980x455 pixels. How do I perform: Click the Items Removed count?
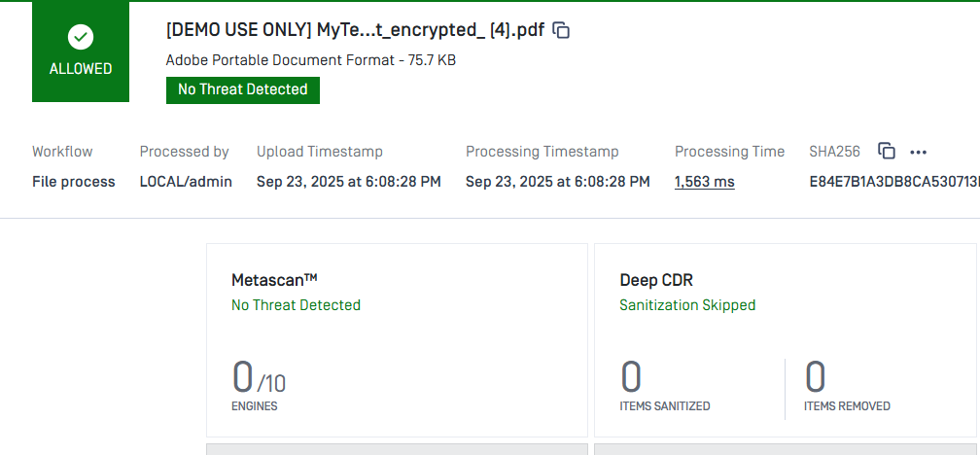click(815, 377)
